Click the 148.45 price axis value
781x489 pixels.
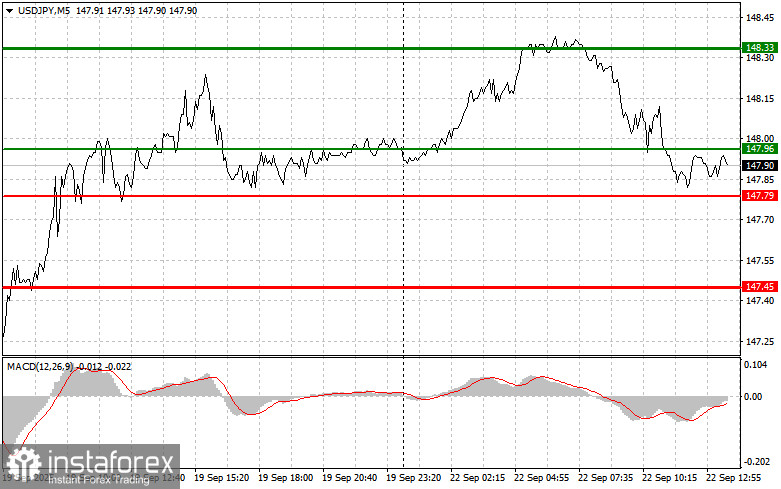point(760,18)
